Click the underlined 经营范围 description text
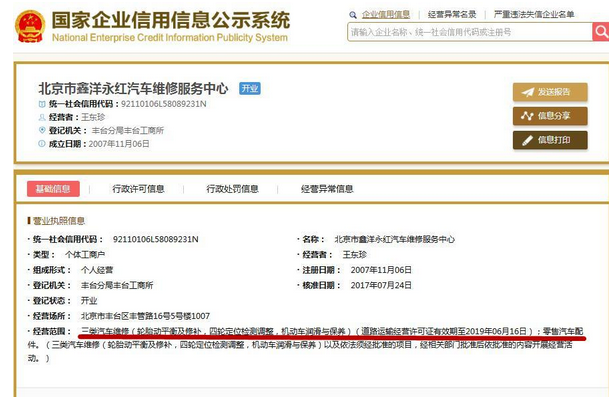Screen dimensions: 609x399 [332, 331]
